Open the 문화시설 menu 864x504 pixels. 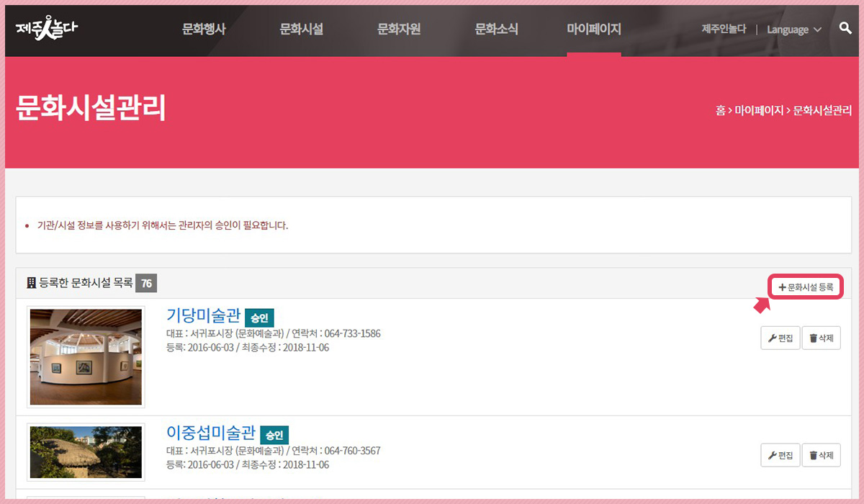(x=301, y=30)
